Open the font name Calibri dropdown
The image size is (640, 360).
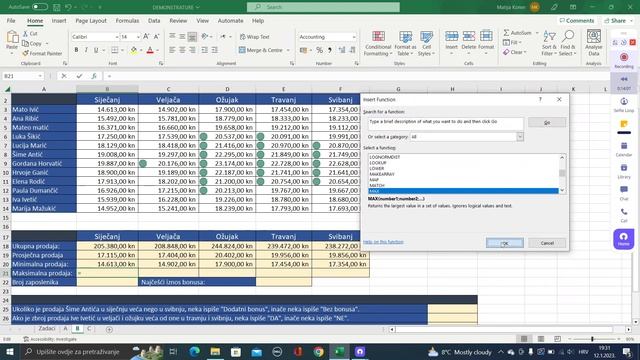click(117, 37)
